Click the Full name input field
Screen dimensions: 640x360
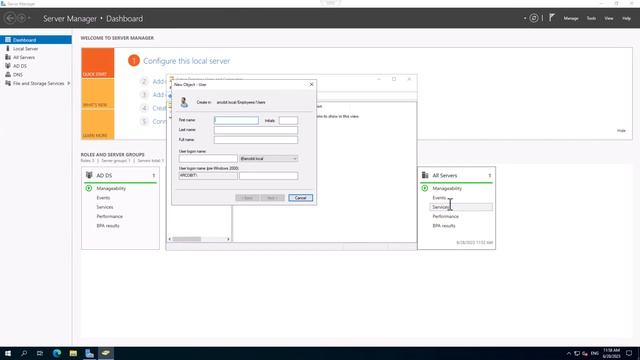(256, 140)
